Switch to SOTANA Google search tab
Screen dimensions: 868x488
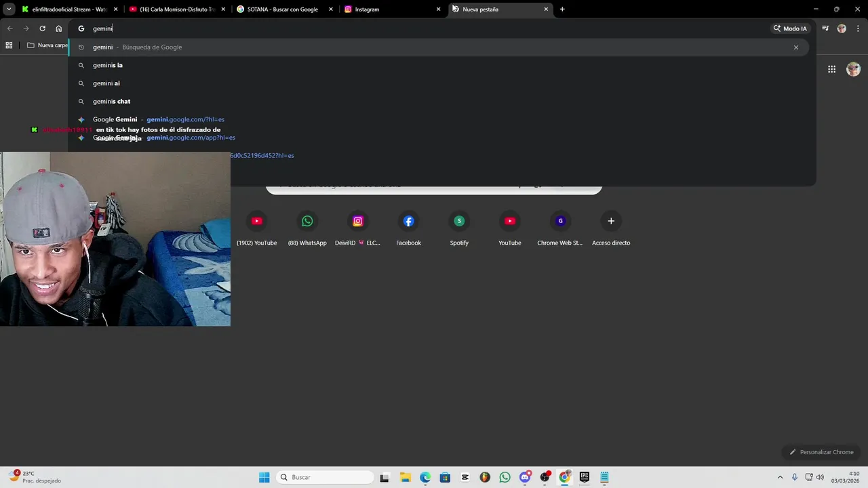280,9
